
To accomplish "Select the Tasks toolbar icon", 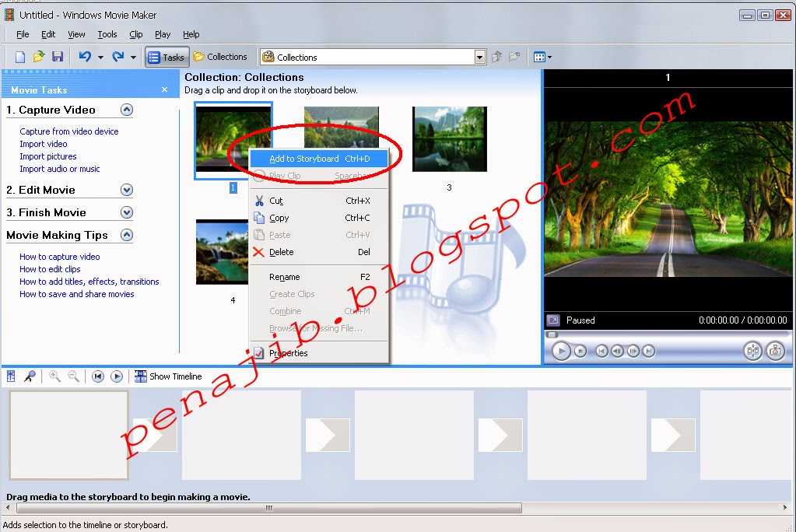I will 167,56.
